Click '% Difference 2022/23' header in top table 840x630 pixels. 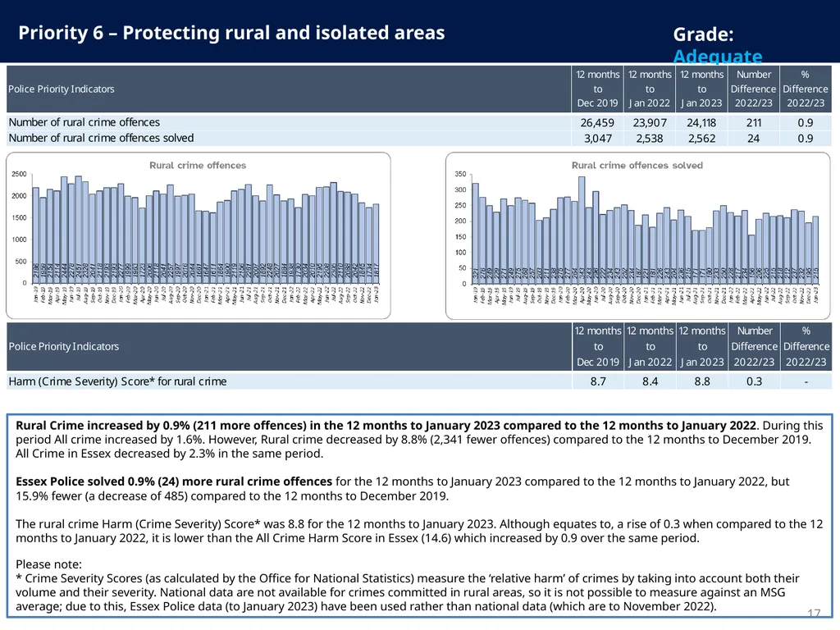click(x=806, y=89)
